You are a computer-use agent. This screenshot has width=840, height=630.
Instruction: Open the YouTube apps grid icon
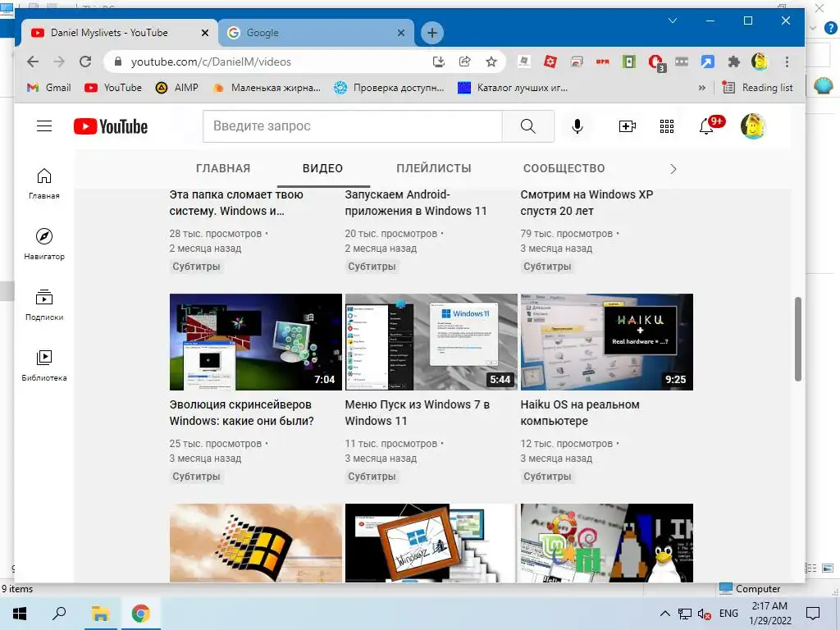click(666, 126)
